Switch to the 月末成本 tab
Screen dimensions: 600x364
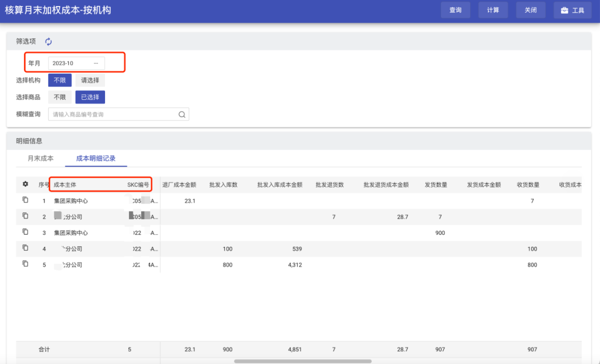point(41,158)
